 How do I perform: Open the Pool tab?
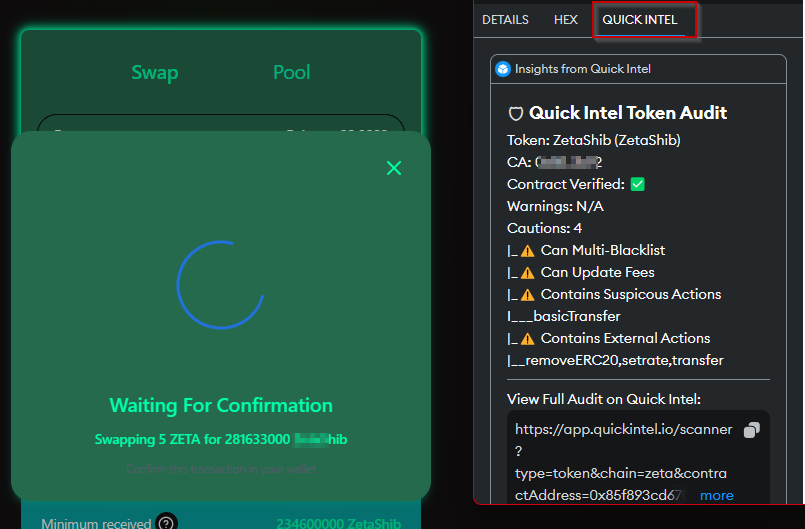coord(292,72)
